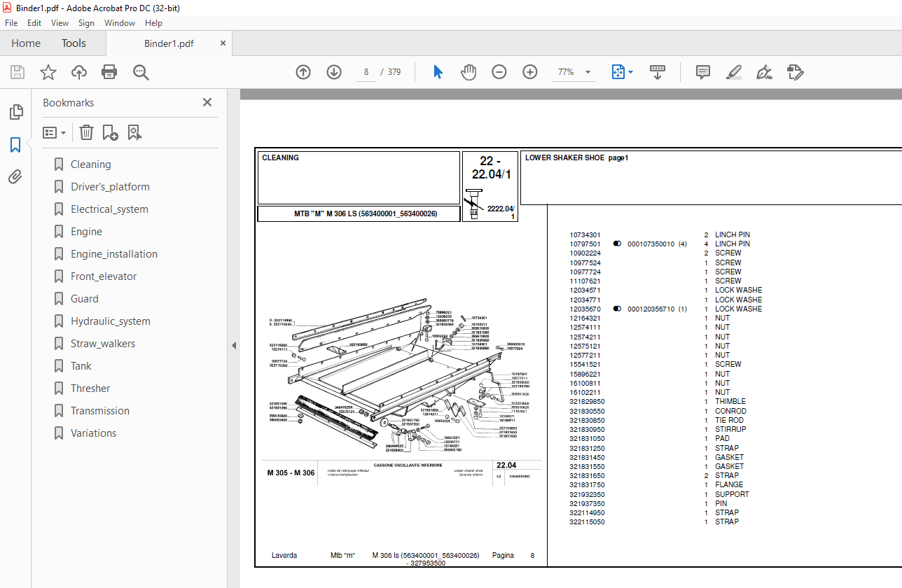Jump to the Hydraulic_system bookmark
The width and height of the screenshot is (902, 588).
pos(111,321)
